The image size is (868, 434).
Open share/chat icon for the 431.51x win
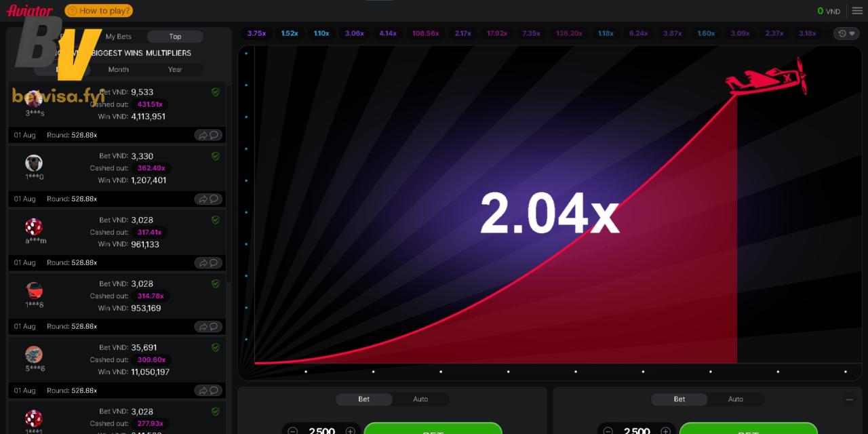click(209, 135)
